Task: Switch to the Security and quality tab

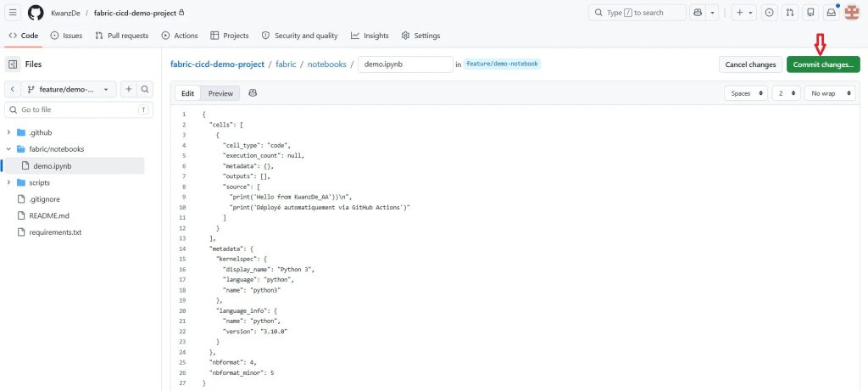Action: (299, 36)
